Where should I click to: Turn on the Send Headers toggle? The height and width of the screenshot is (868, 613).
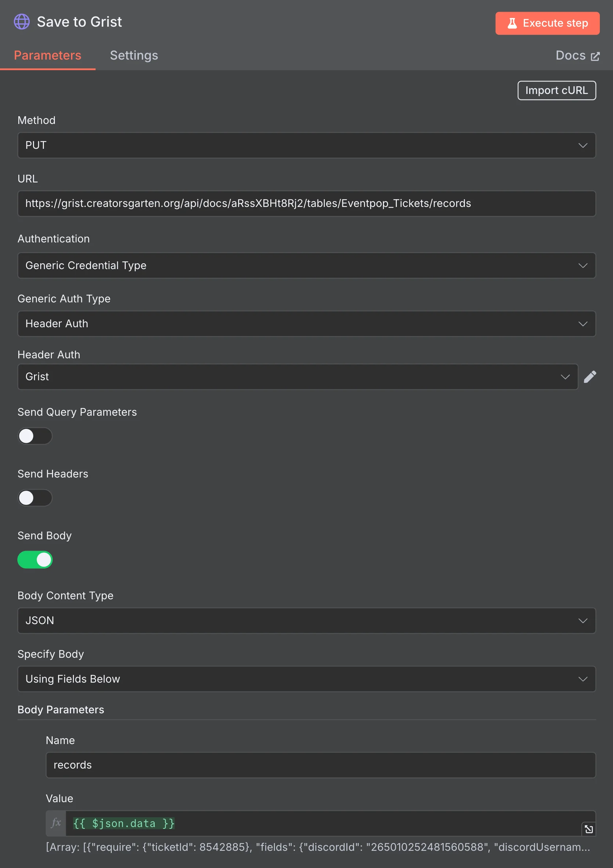click(35, 498)
